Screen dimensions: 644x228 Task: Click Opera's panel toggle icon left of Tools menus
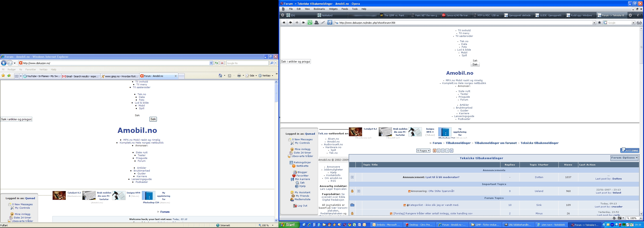(x=283, y=9)
